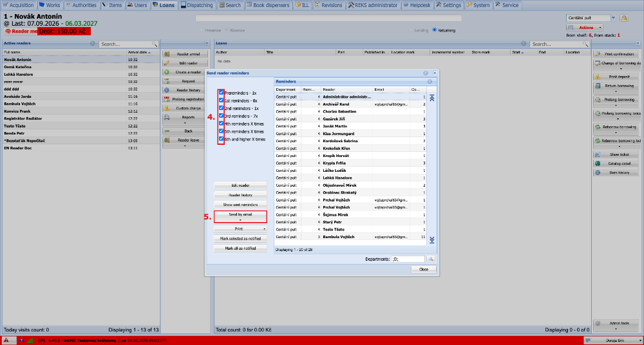Screen dimensions: 644x345
Task: Sort by Arrival date column header
Action: (x=142, y=53)
